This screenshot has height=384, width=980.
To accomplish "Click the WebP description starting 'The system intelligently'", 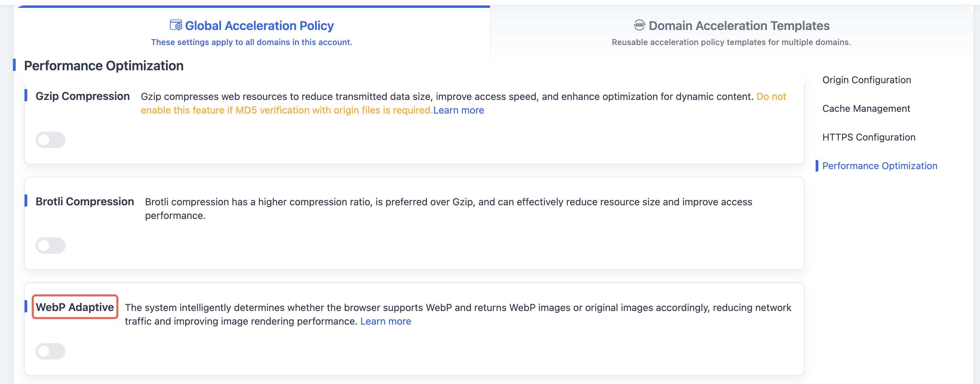I will coord(458,314).
